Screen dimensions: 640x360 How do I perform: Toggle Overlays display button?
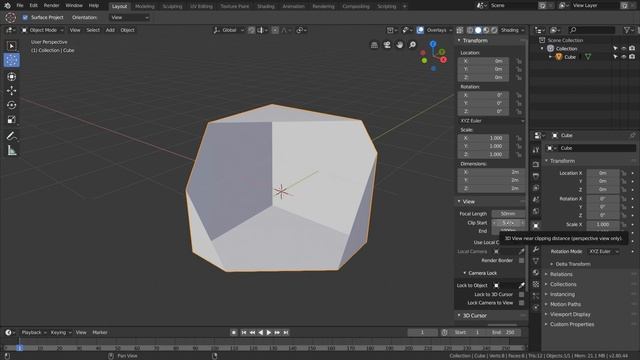(x=420, y=30)
